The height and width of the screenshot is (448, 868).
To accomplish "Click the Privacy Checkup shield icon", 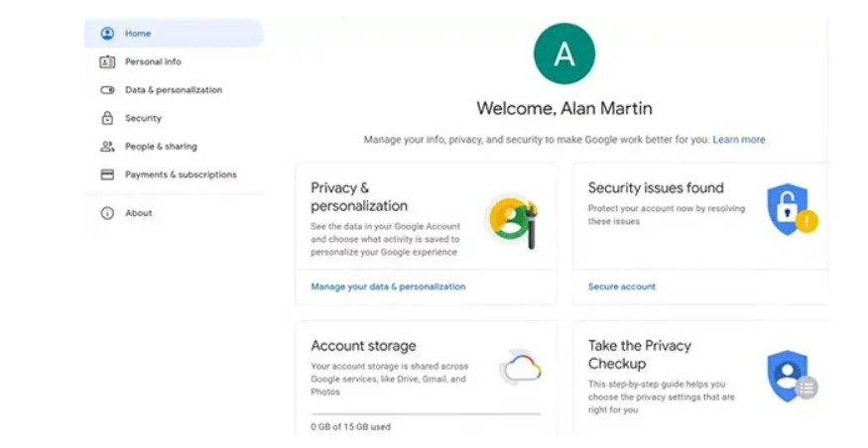I will 790,376.
